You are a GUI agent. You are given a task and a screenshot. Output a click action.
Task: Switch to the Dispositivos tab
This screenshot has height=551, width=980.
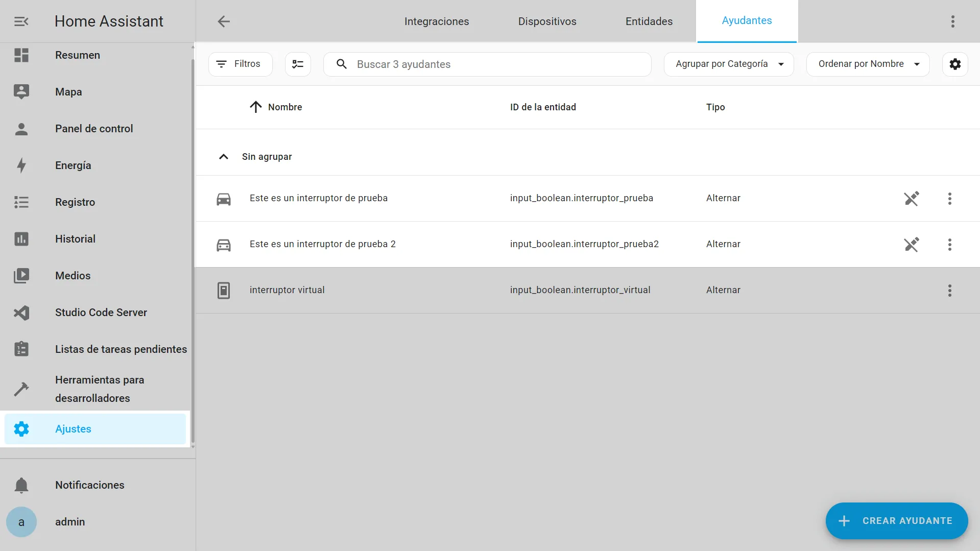point(547,21)
